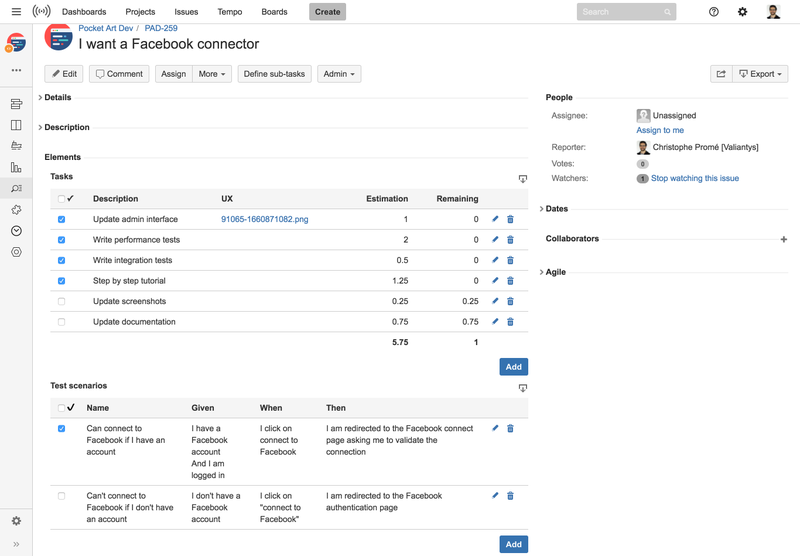The height and width of the screenshot is (556, 800).
Task: Open the Admin dropdown menu
Action: 338,74
